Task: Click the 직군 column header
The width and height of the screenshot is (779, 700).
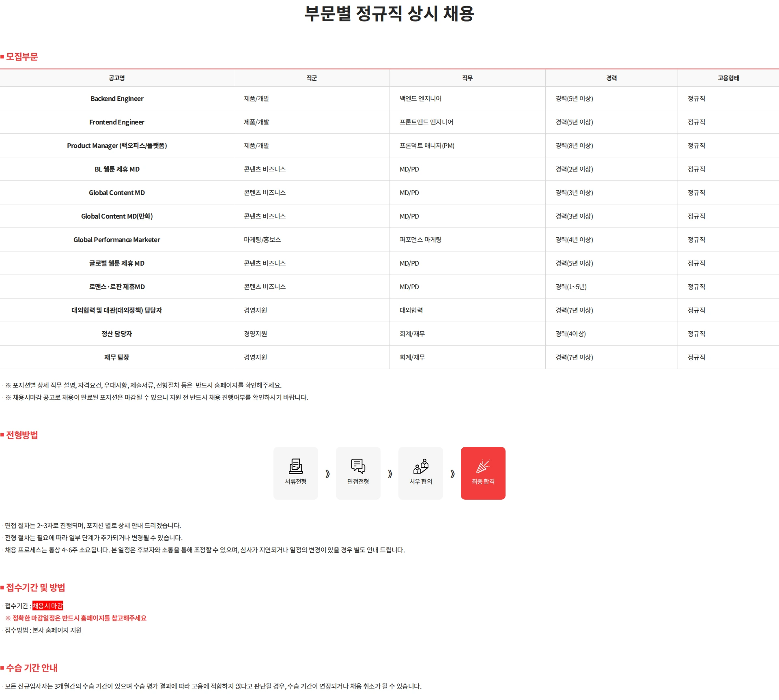Action: click(x=312, y=78)
